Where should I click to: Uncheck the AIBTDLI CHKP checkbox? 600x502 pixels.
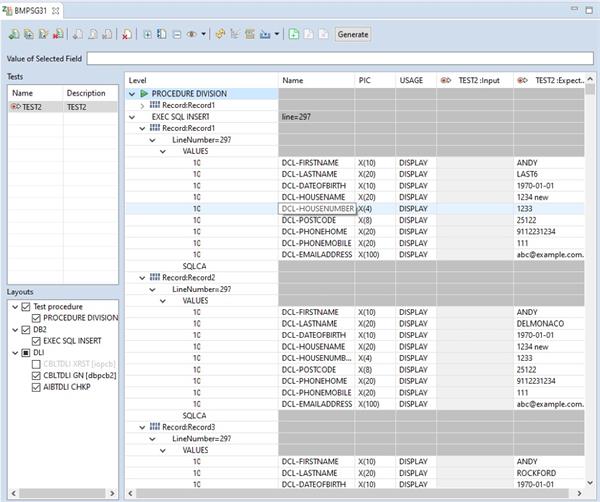tap(35, 388)
